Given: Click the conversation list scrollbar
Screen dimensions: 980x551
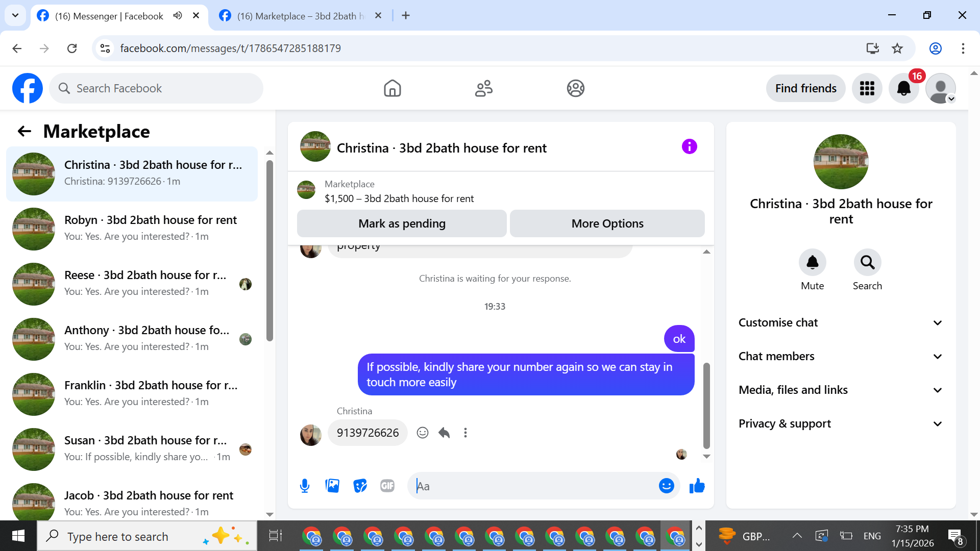Looking at the screenshot, I should point(269,250).
